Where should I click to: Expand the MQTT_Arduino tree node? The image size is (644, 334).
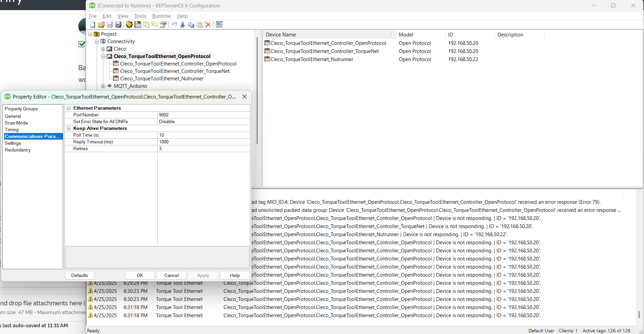[103, 86]
